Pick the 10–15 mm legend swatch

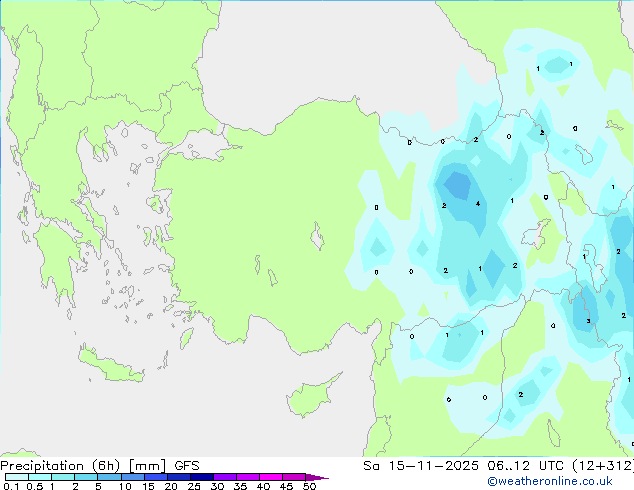[x=132, y=477]
